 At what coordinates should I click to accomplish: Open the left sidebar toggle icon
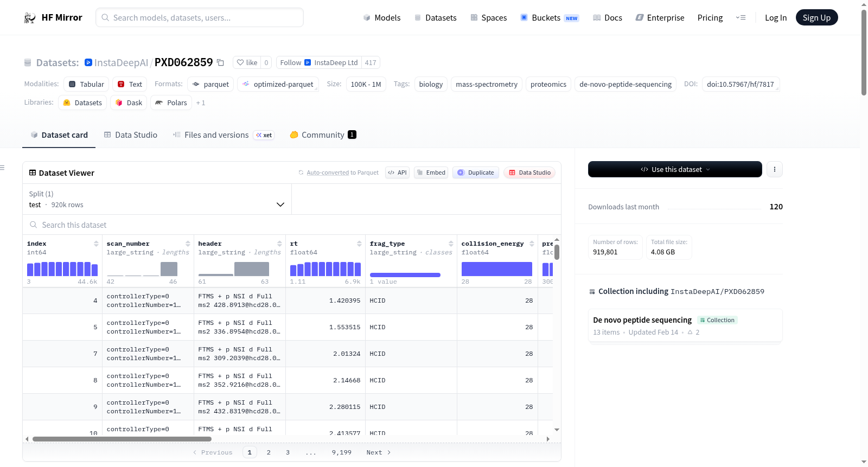[x=2, y=168]
